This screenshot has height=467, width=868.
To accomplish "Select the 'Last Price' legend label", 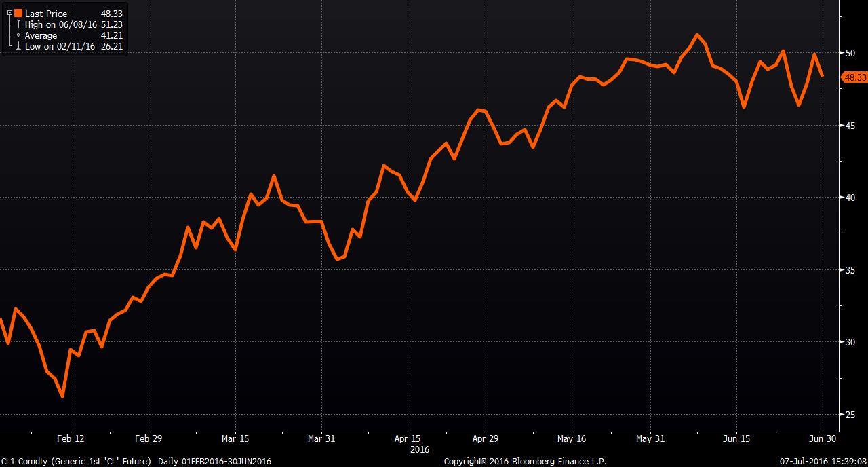I will tap(46, 14).
